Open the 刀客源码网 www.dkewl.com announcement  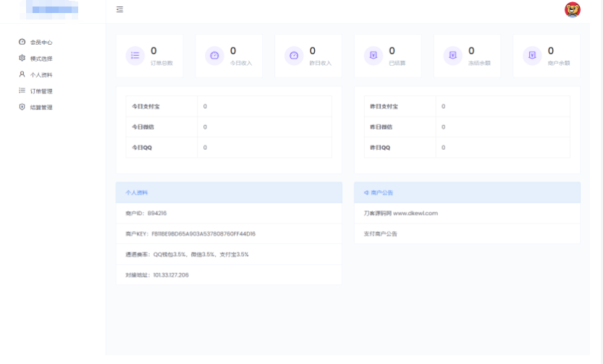pyautogui.click(x=400, y=213)
